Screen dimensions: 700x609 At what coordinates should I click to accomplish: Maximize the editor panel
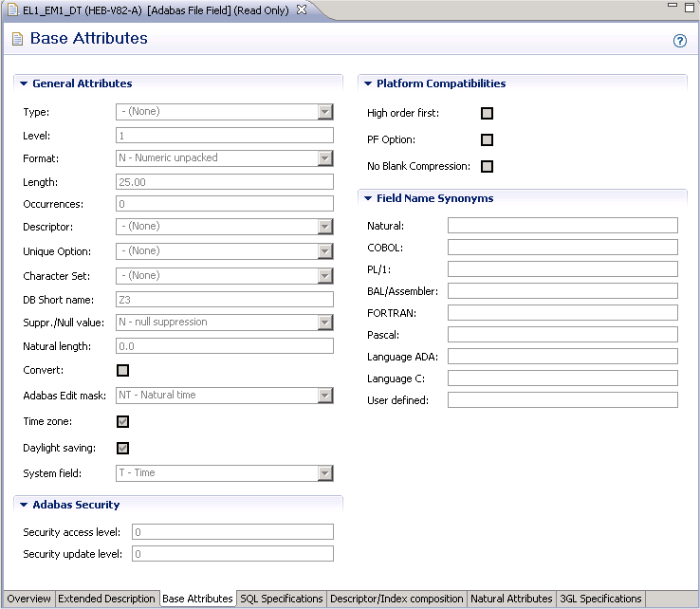[690, 8]
